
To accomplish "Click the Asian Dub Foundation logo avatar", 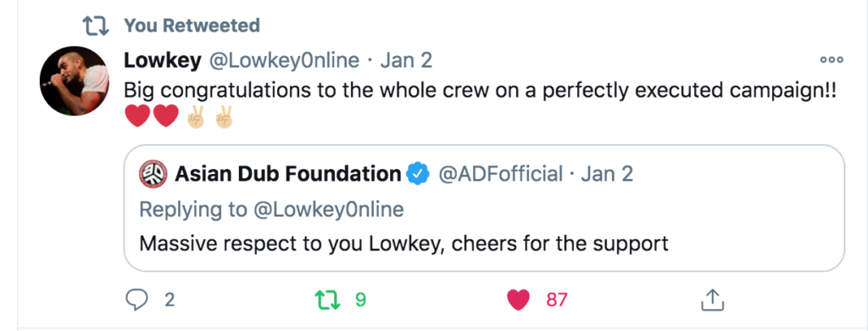I will click(x=152, y=174).
